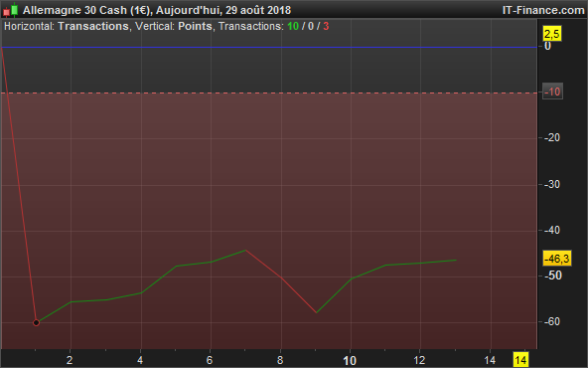
Task: Select the 'Transactions' horizontal axis setting
Action: (93, 26)
